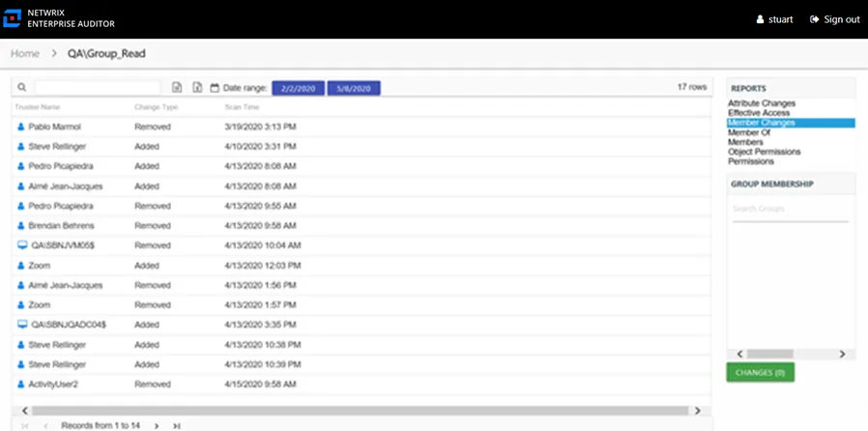This screenshot has width=868, height=431.
Task: Export the table as CSV document icon
Action: pos(177,87)
